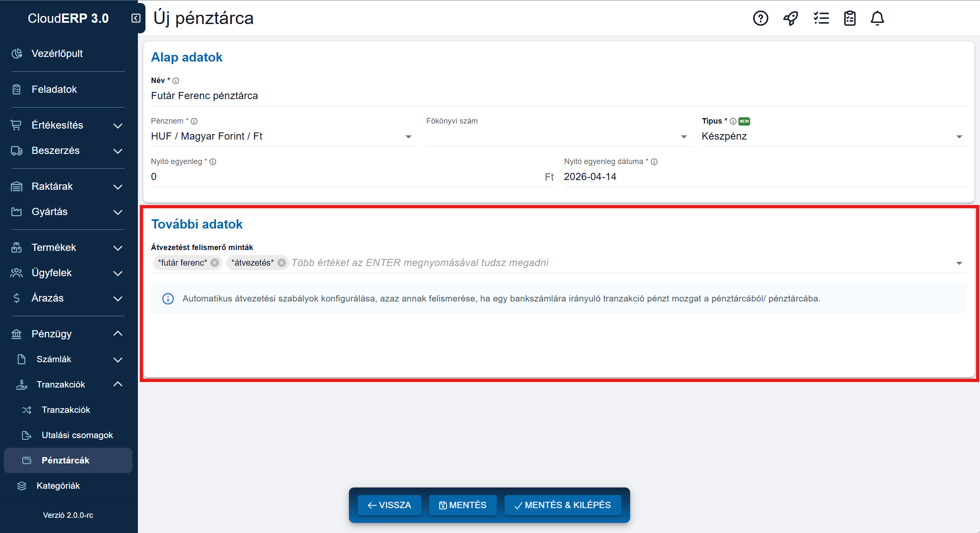
Task: Click the clipboard icon in top bar
Action: 850,18
